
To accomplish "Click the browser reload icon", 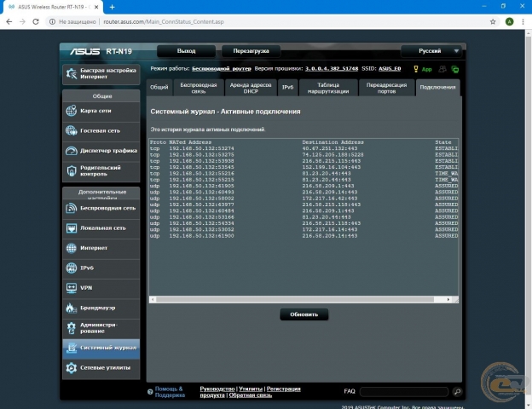I will pos(36,21).
